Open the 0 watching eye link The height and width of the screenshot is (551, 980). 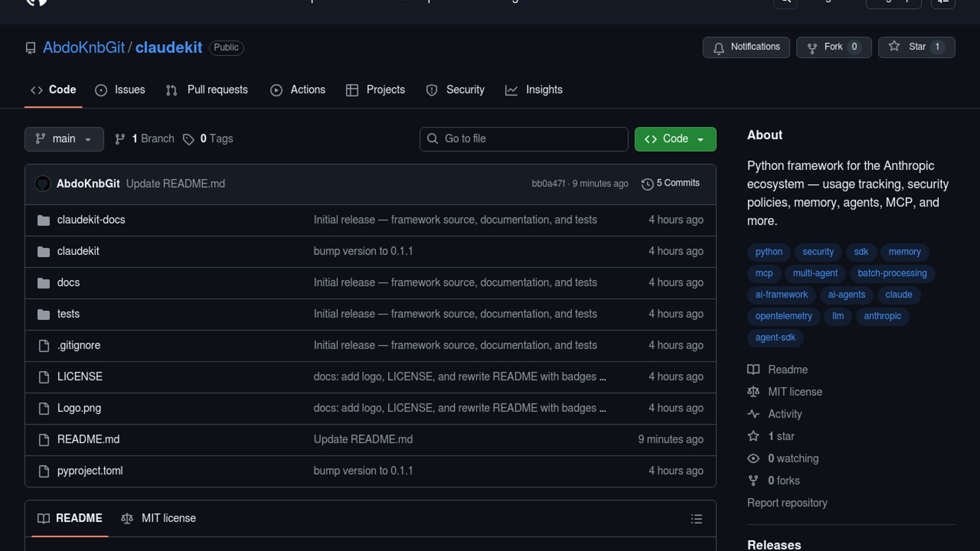click(x=793, y=459)
